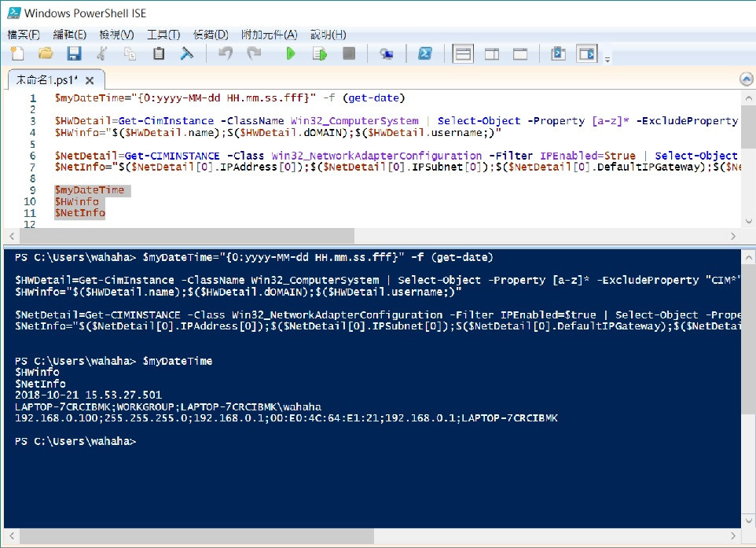Open a script with the folder icon
756x548 pixels.
[46, 53]
